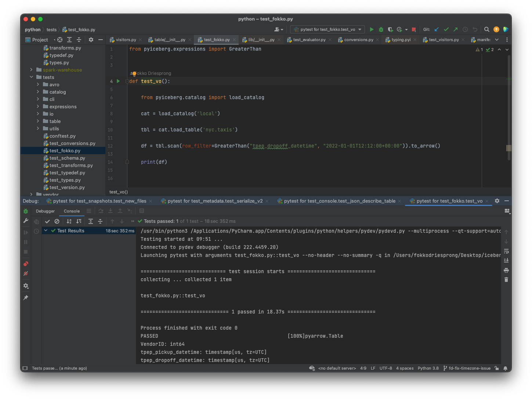Click the fd-fix-timezone-issue branch widget
532x399 pixels.
[x=467, y=368]
